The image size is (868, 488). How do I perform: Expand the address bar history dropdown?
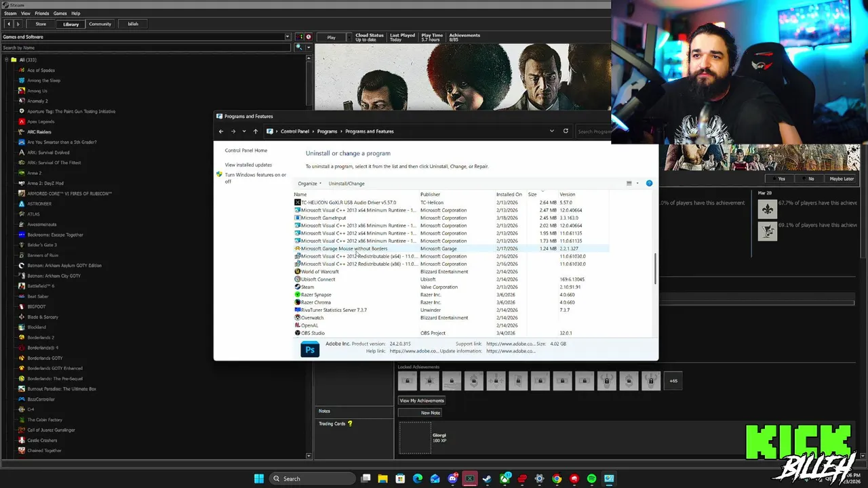click(x=552, y=131)
